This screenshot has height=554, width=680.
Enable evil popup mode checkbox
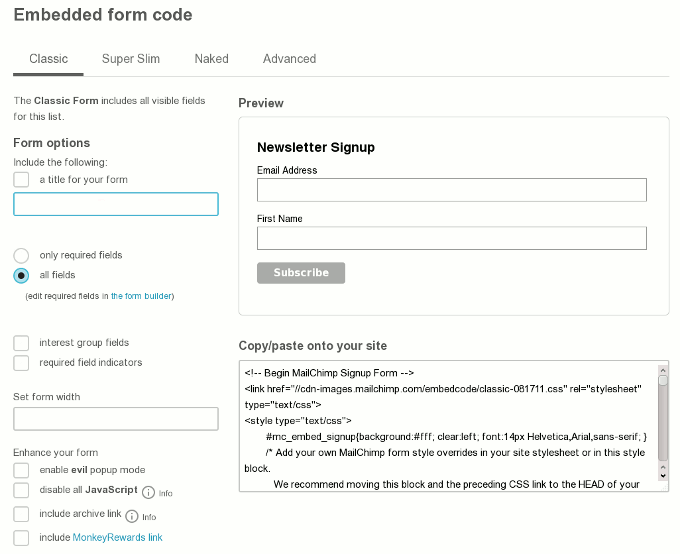coord(21,470)
